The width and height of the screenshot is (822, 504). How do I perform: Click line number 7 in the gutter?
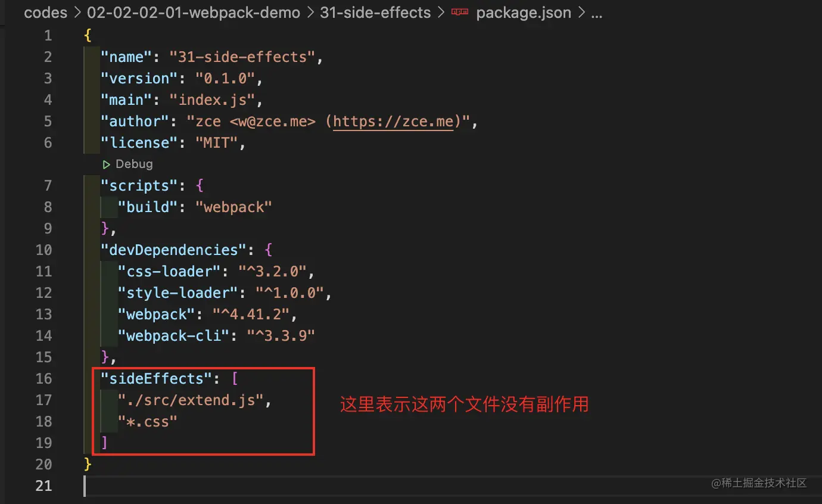point(48,185)
